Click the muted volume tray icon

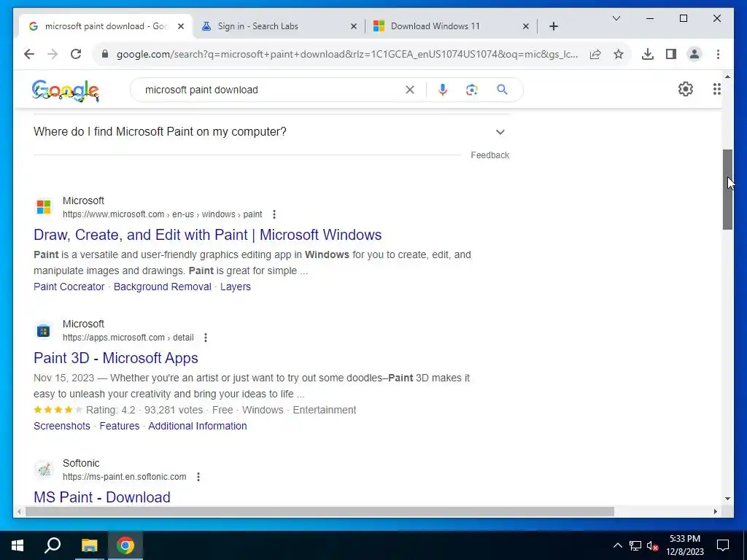pos(652,545)
